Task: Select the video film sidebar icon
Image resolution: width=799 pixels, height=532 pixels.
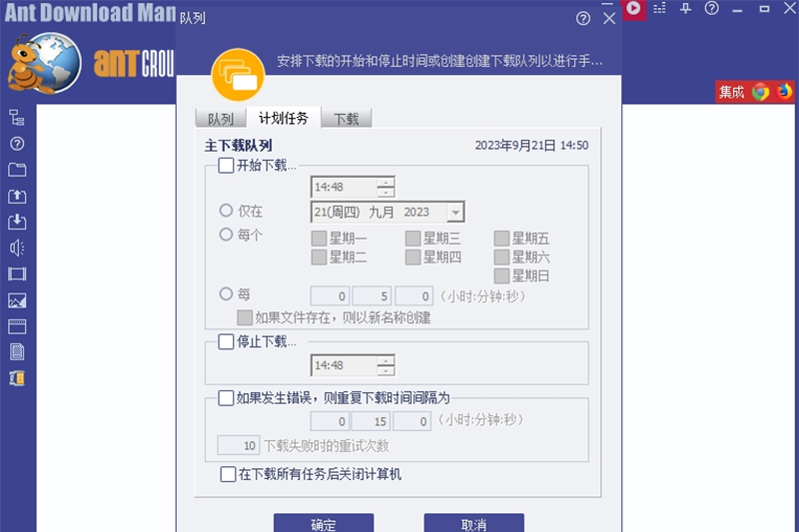Action: [17, 274]
